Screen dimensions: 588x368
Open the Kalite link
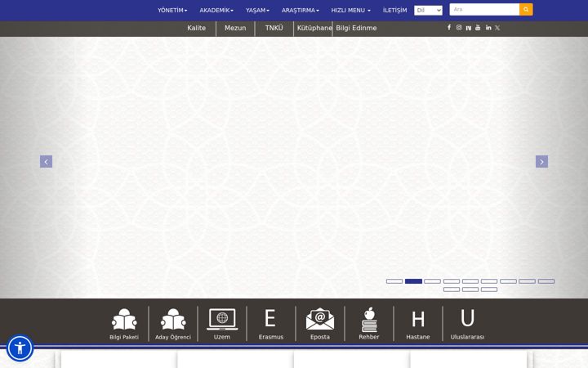(x=197, y=28)
